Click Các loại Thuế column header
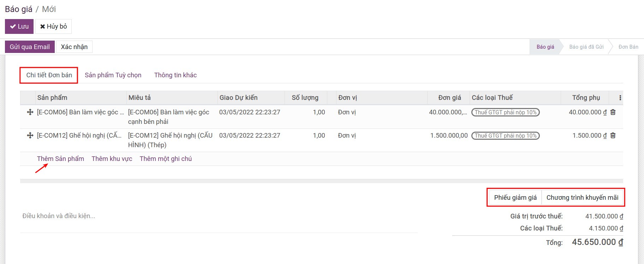 515,98
